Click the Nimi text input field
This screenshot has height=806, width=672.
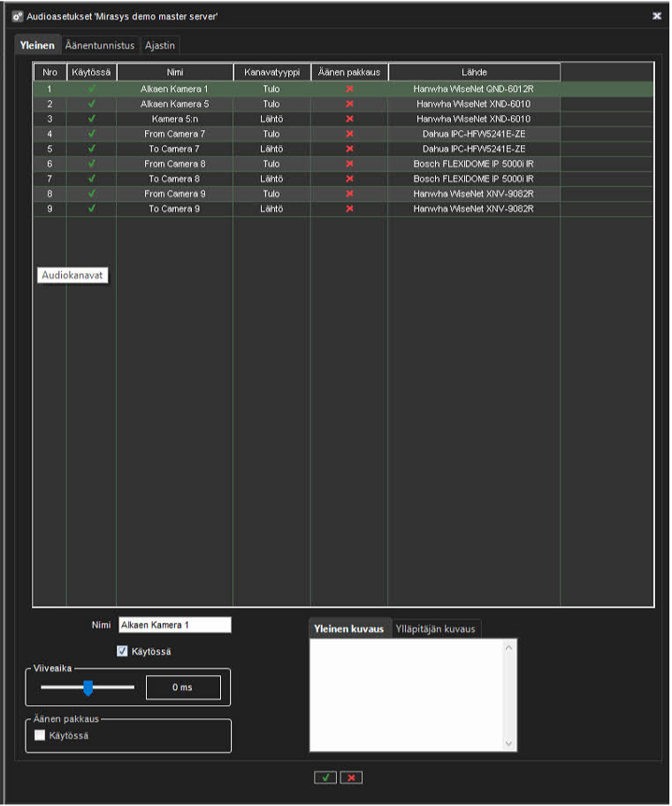(174, 625)
